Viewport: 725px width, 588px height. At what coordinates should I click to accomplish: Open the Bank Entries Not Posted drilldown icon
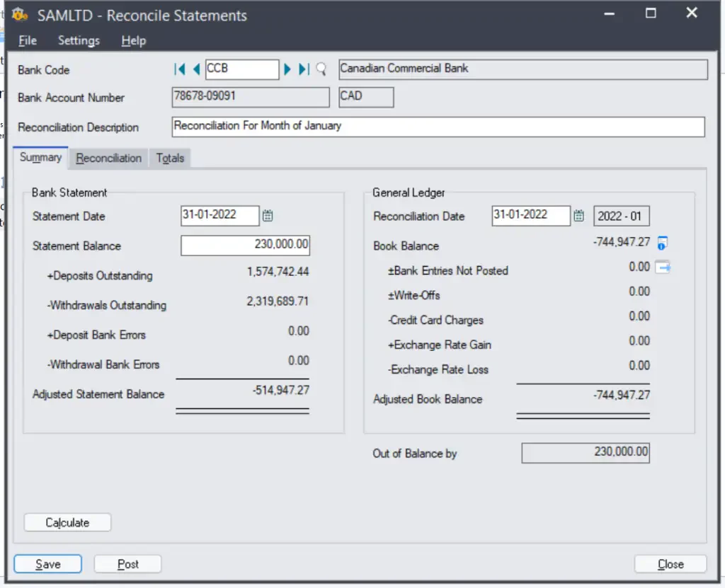point(663,267)
